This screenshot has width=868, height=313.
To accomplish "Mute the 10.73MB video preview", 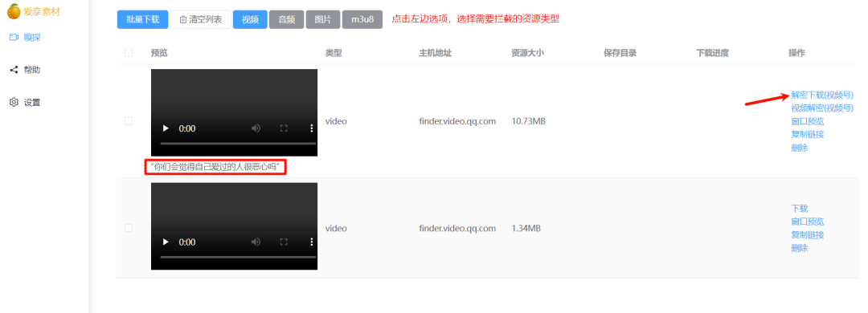I will pyautogui.click(x=256, y=128).
